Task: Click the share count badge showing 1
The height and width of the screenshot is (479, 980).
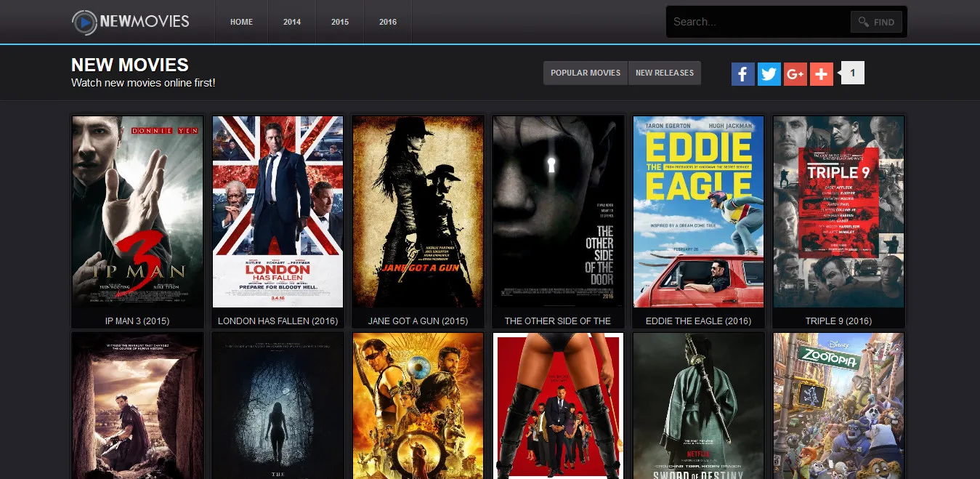Action: 851,73
